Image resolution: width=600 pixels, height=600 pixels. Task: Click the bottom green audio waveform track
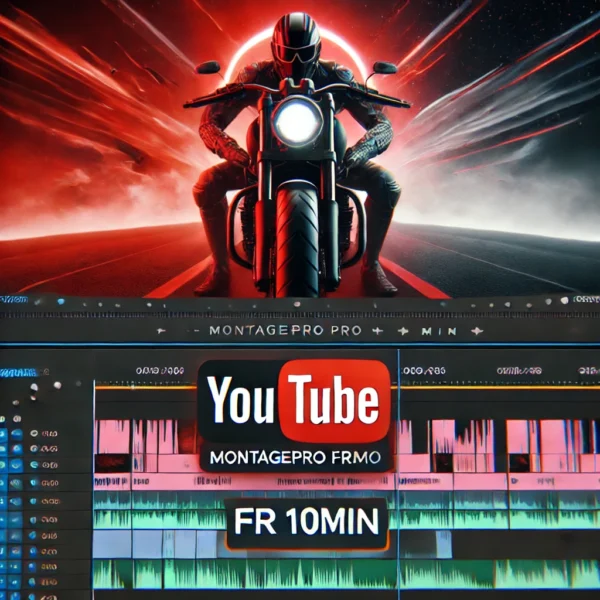coord(346,574)
